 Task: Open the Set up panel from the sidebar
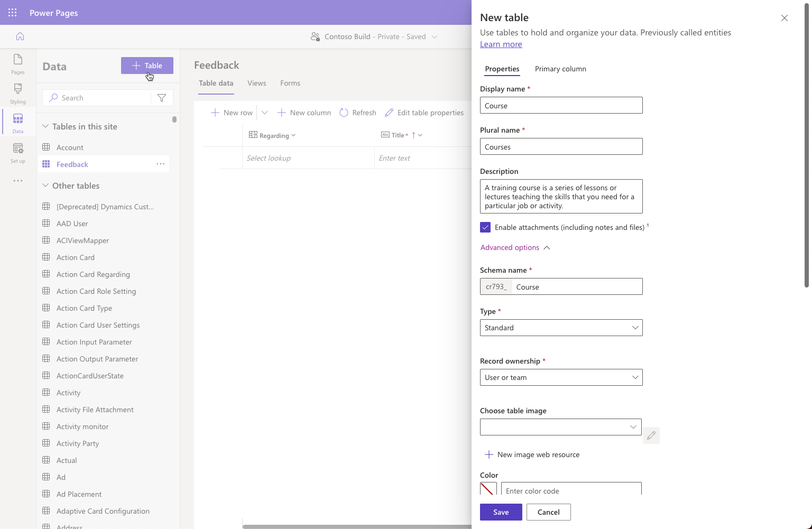pos(17,152)
